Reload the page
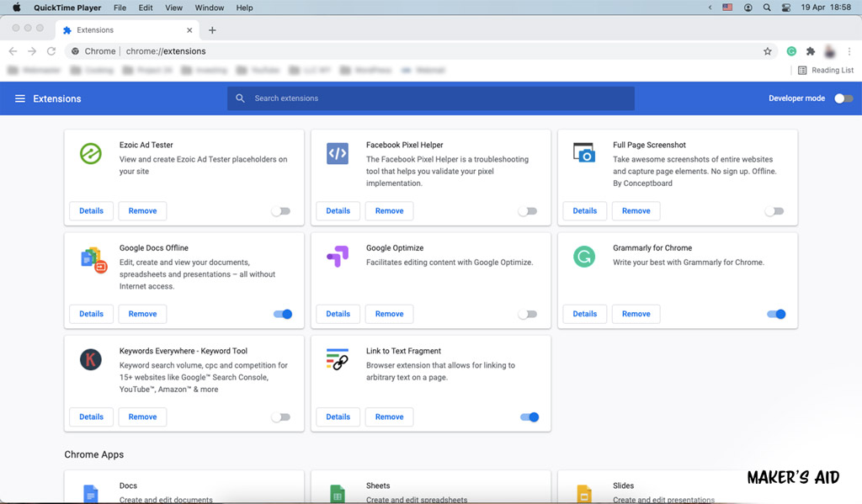The width and height of the screenshot is (862, 504). click(51, 51)
